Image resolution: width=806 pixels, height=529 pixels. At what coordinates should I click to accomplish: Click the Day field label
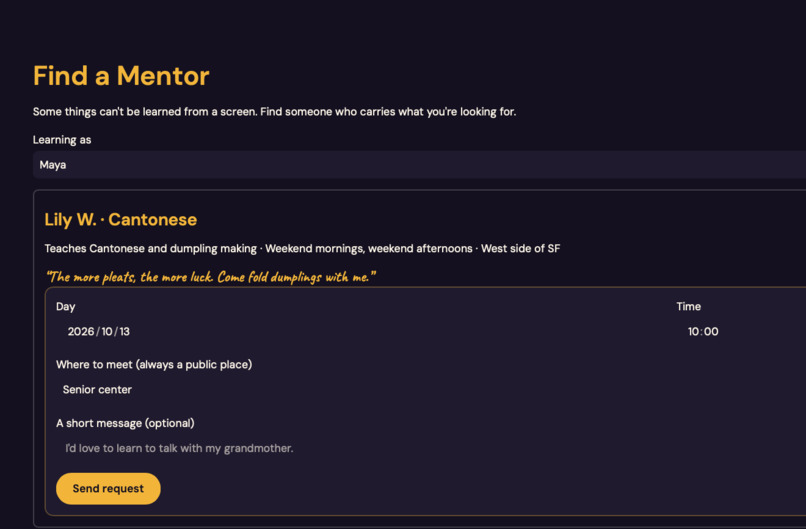click(x=66, y=306)
